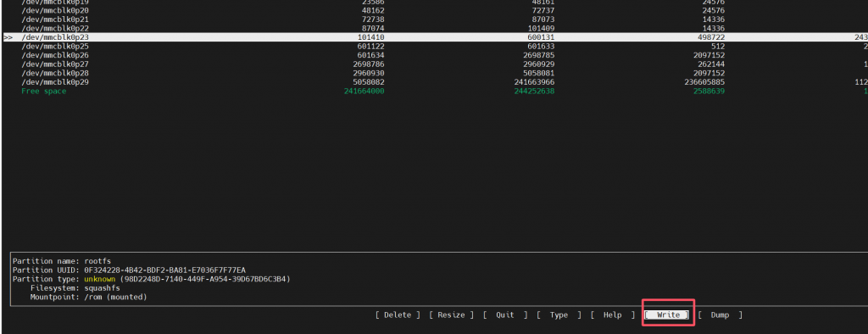868x334 pixels.
Task: Choose the Delete menu option
Action: pyautogui.click(x=398, y=315)
